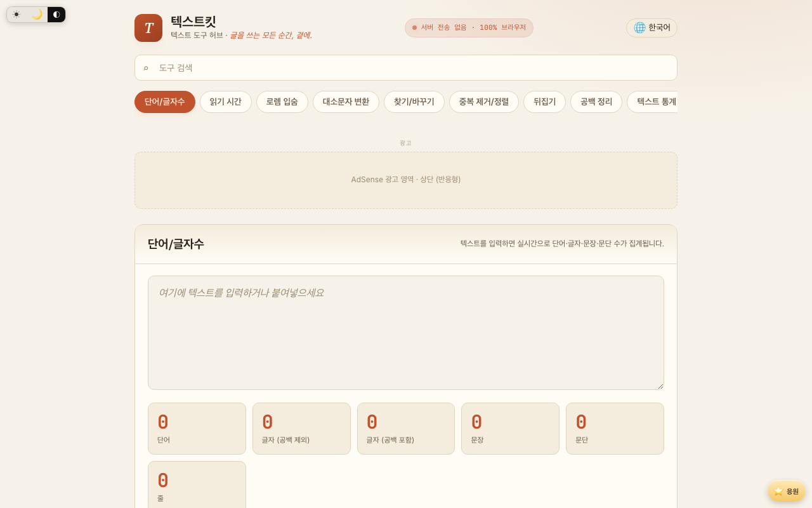The image size is (812, 508).
Task: Open the 찾기/바꾸기 tab
Action: pos(414,102)
